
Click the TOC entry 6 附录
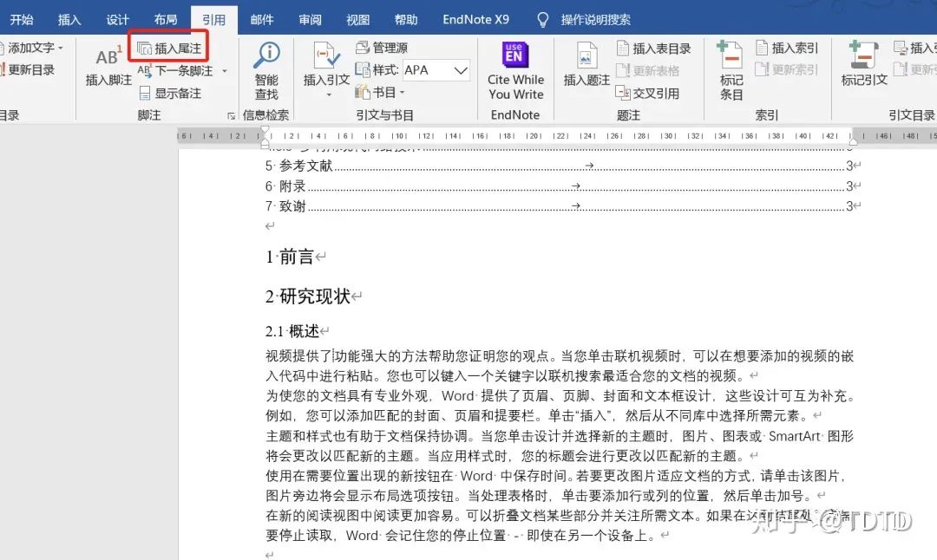(x=560, y=186)
